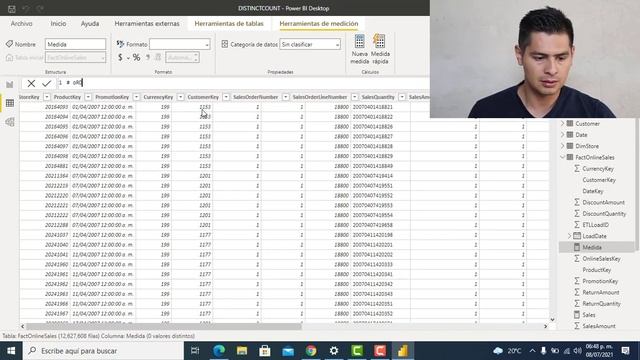Open Google Chrome from taskbar
This screenshot has width=640, height=360.
point(311,351)
